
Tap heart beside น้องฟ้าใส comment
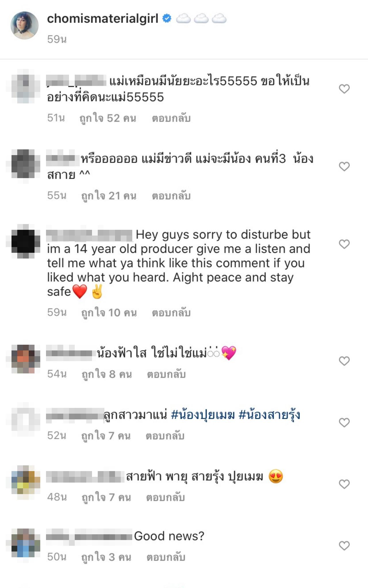click(344, 361)
